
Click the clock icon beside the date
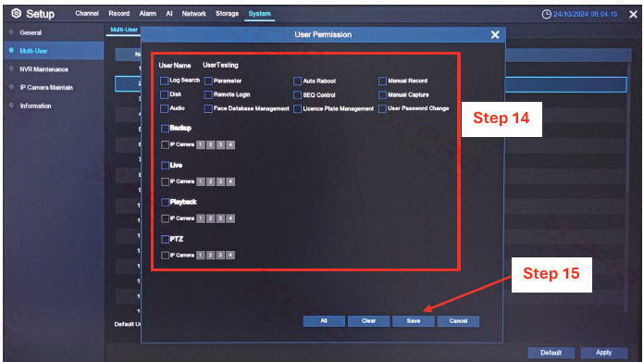(x=546, y=15)
